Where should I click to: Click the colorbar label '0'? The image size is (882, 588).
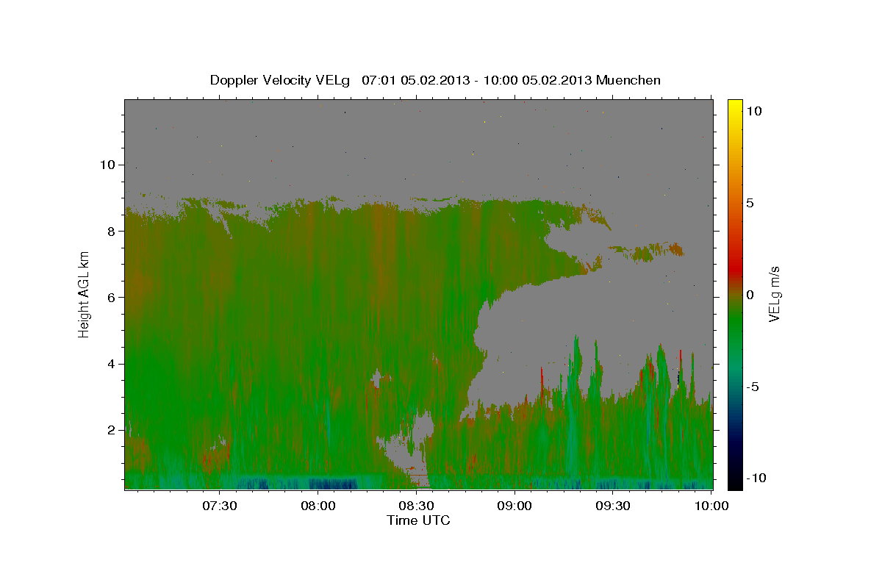point(750,295)
